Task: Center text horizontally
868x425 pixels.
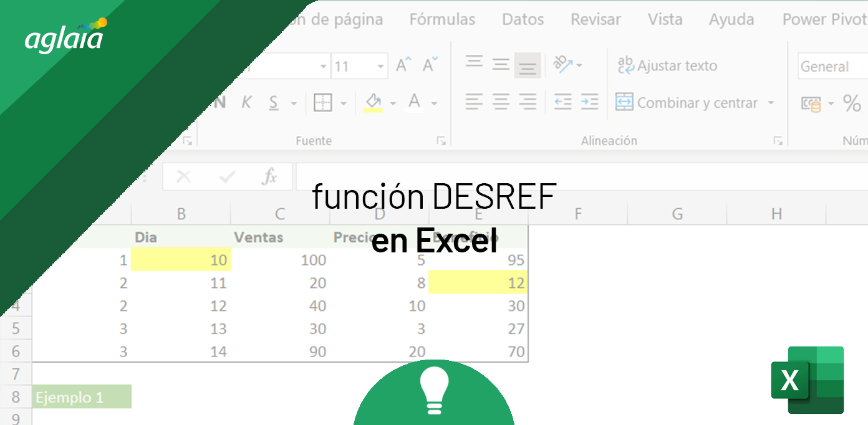Action: pyautogui.click(x=501, y=102)
